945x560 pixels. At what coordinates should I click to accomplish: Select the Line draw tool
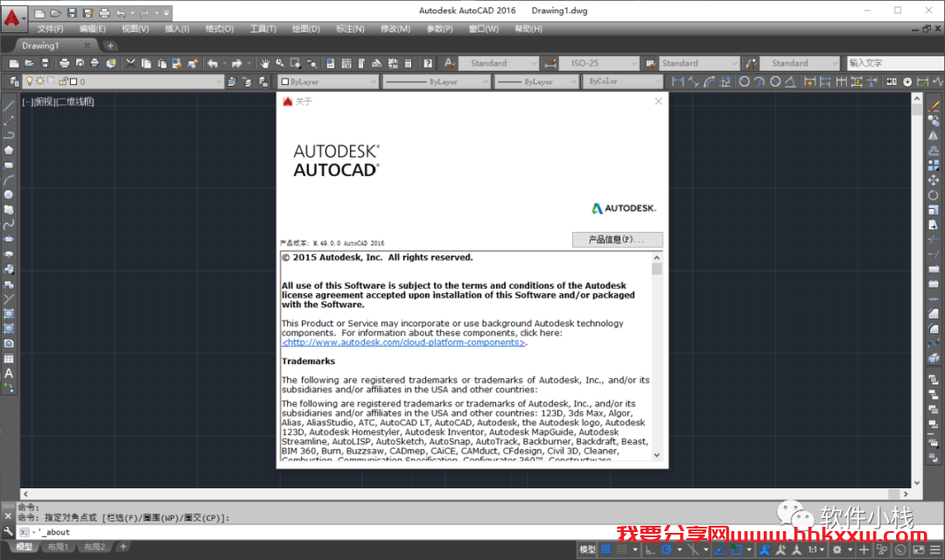point(9,106)
